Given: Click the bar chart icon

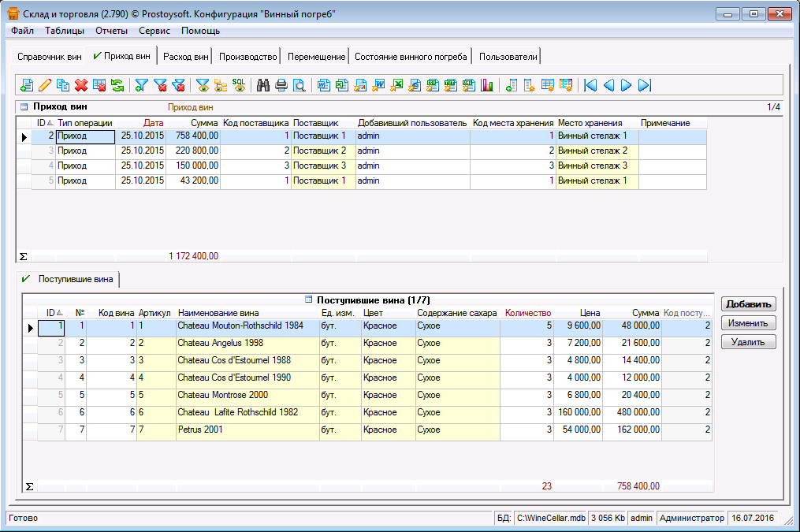Looking at the screenshot, I should pyautogui.click(x=486, y=85).
